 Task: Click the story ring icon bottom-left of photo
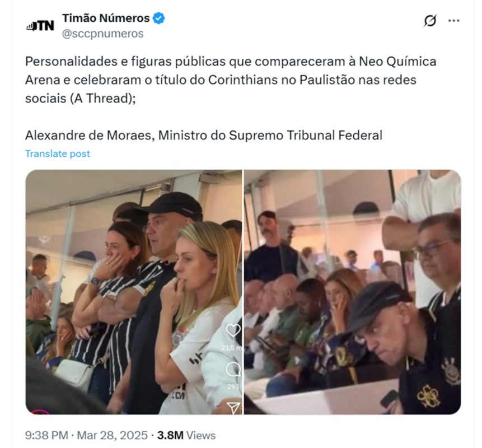point(39,412)
